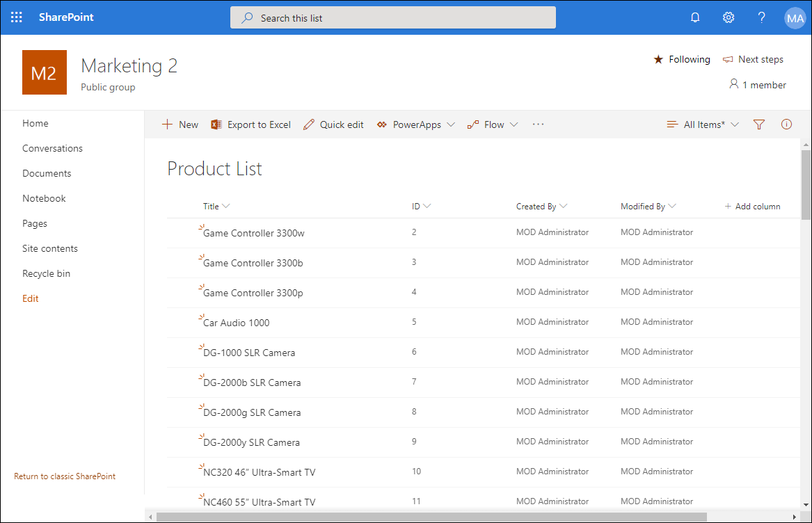Viewport: 812px width, 523px height.
Task: Click Return to classic SharePoint link
Action: [65, 476]
